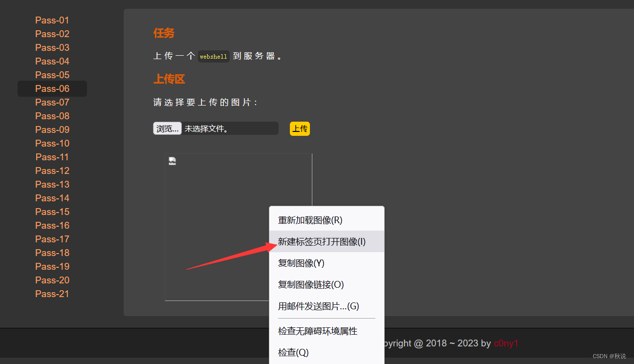Image resolution: width=634 pixels, height=364 pixels.
Task: Select Pass-05 in the sidebar
Action: click(52, 75)
